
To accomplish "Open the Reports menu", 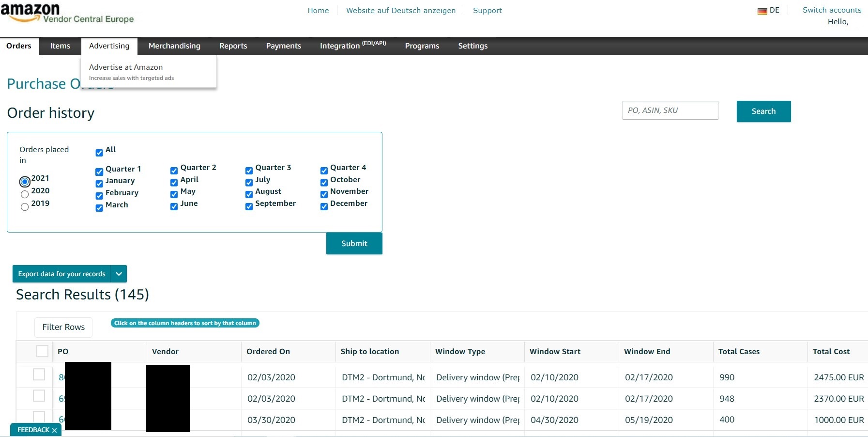I will tap(233, 46).
